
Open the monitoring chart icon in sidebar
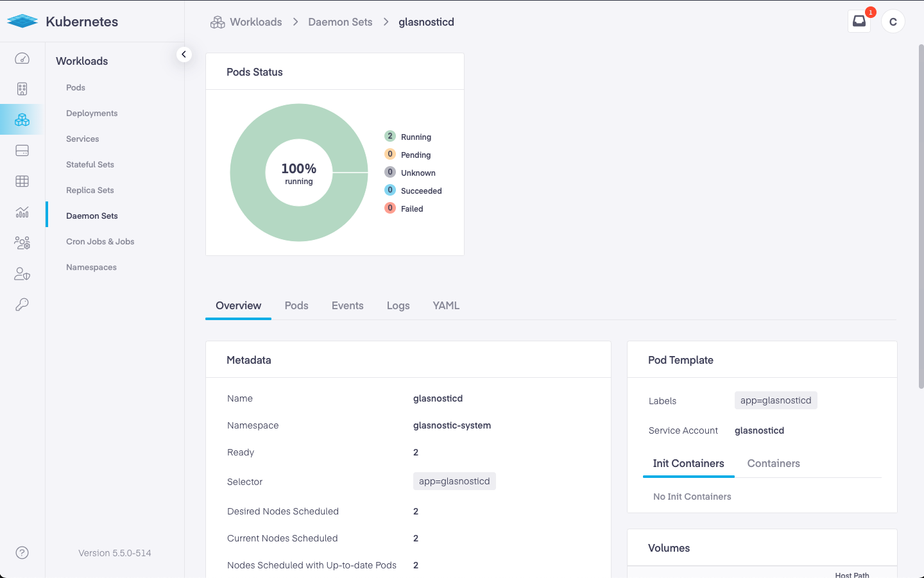[22, 212]
